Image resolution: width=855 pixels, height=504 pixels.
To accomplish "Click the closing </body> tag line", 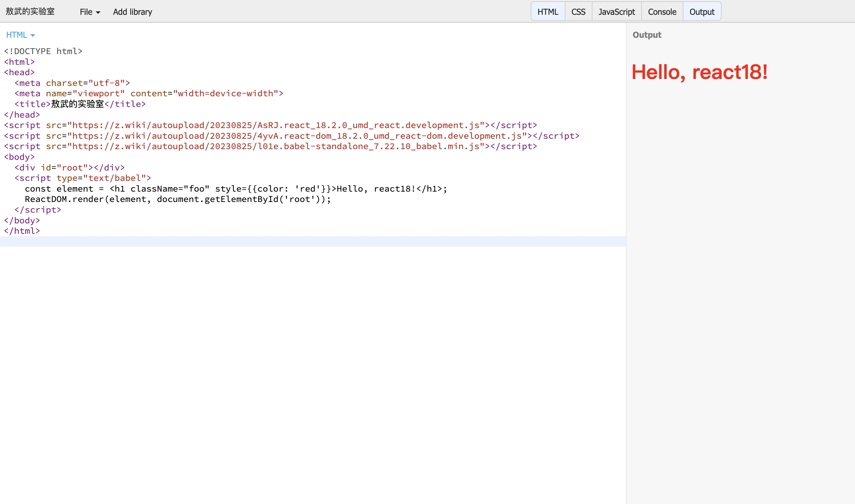I will click(22, 221).
